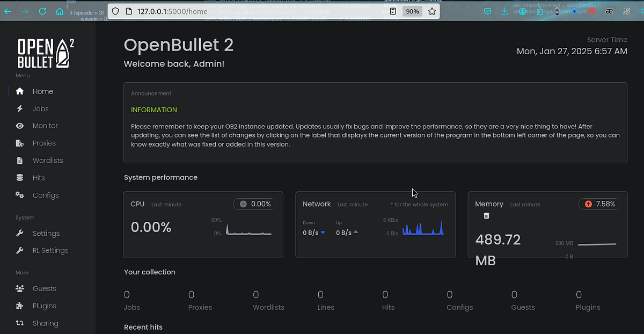The image size is (644, 334).
Task: Collapse the Up speed indicator arrow
Action: pyautogui.click(x=357, y=233)
